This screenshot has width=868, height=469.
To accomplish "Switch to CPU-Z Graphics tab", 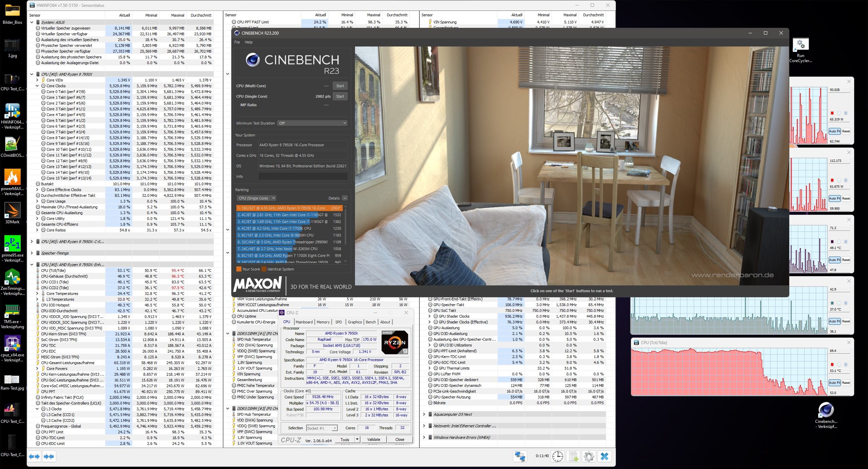I will click(355, 322).
